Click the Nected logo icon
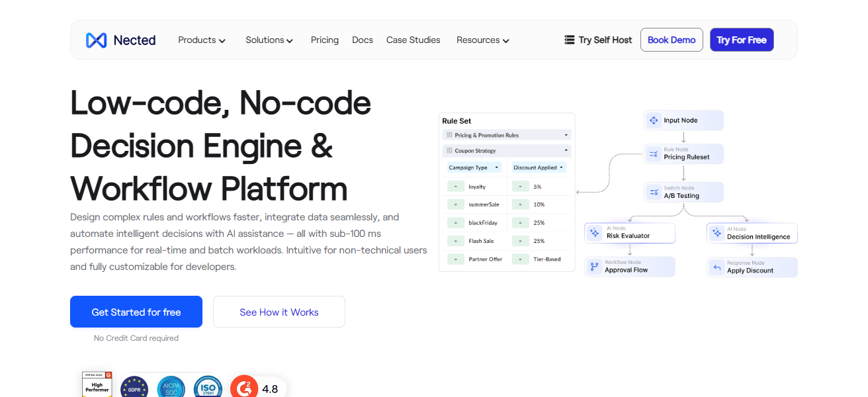Viewport: 868px width, 397px height. 96,40
